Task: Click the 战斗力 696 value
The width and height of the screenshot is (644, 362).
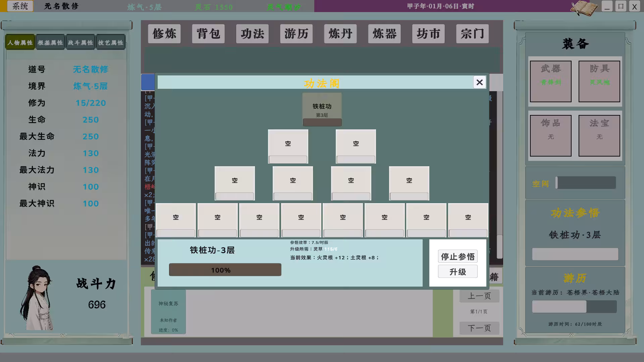Action: click(x=97, y=305)
